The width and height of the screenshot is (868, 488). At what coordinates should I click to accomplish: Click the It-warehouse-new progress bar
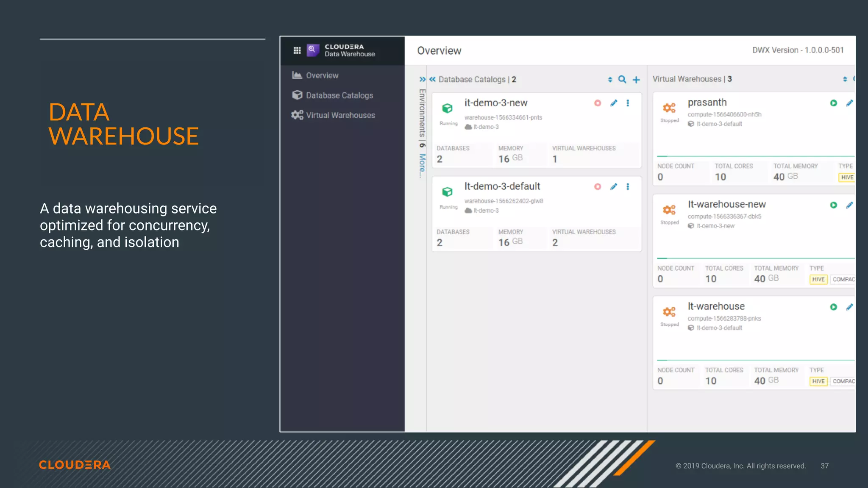click(x=756, y=258)
